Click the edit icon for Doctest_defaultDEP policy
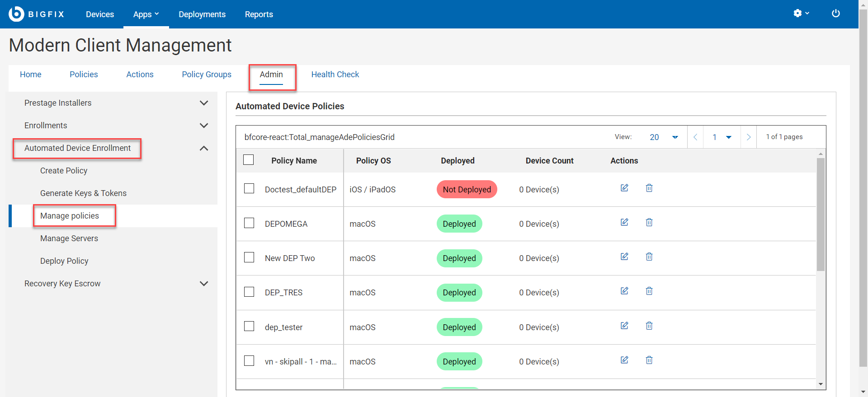The image size is (868, 397). click(x=624, y=188)
